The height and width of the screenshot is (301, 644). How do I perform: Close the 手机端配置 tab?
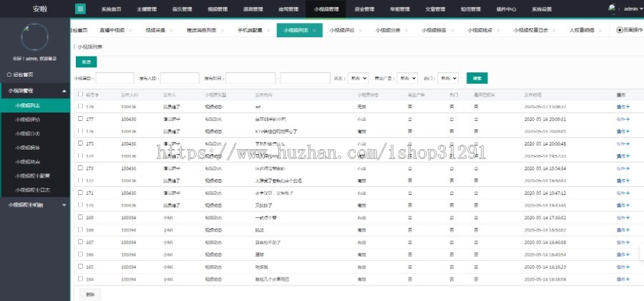coord(268,30)
